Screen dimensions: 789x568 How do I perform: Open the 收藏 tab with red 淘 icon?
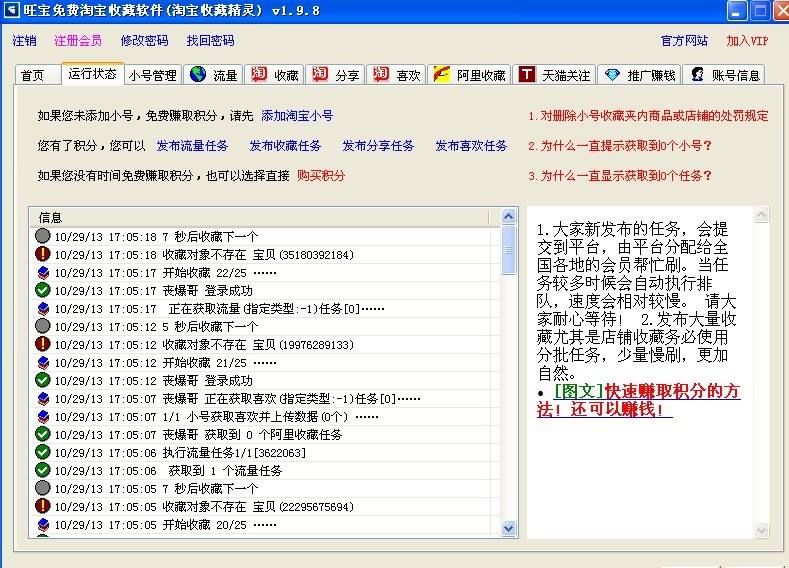coord(275,75)
